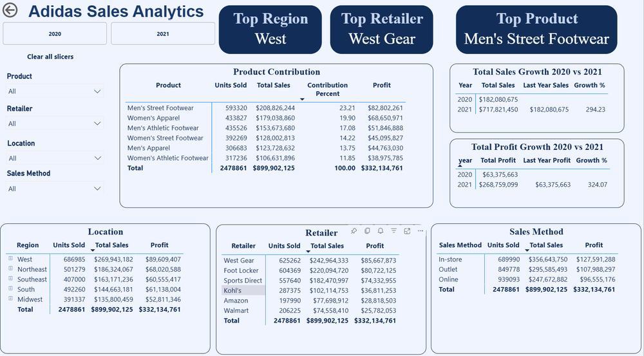
Task: Click Product column header in Product Contribution
Action: (168, 85)
